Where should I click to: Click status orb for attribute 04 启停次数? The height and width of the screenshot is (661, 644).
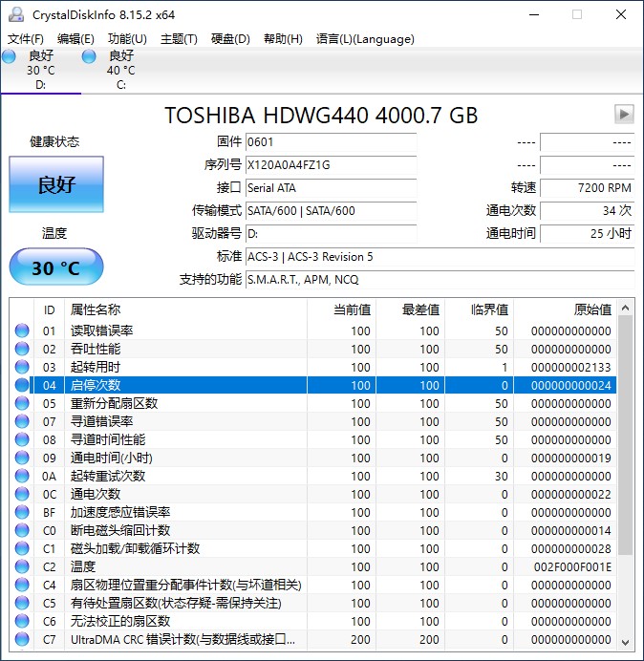tap(22, 385)
